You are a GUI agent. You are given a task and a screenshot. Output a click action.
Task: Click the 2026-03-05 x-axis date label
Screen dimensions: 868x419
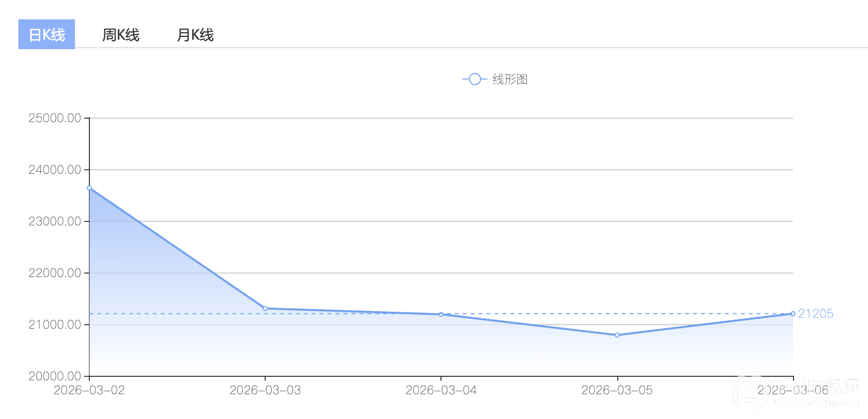click(617, 390)
